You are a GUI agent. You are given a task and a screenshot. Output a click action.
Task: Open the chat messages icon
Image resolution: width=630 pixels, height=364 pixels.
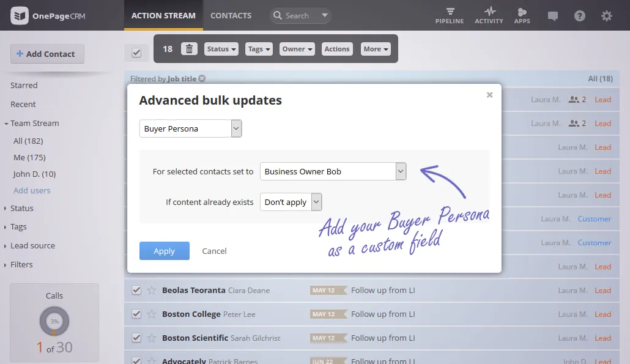click(x=553, y=16)
